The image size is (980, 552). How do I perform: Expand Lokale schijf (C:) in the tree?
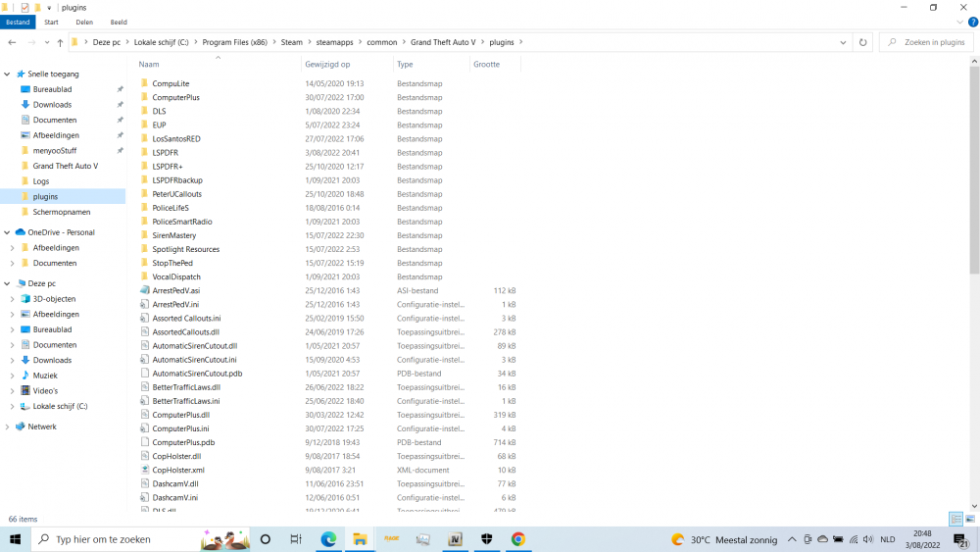(12, 406)
